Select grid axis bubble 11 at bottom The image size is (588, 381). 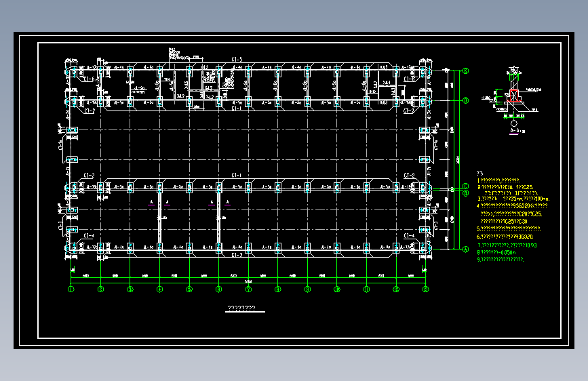point(367,289)
